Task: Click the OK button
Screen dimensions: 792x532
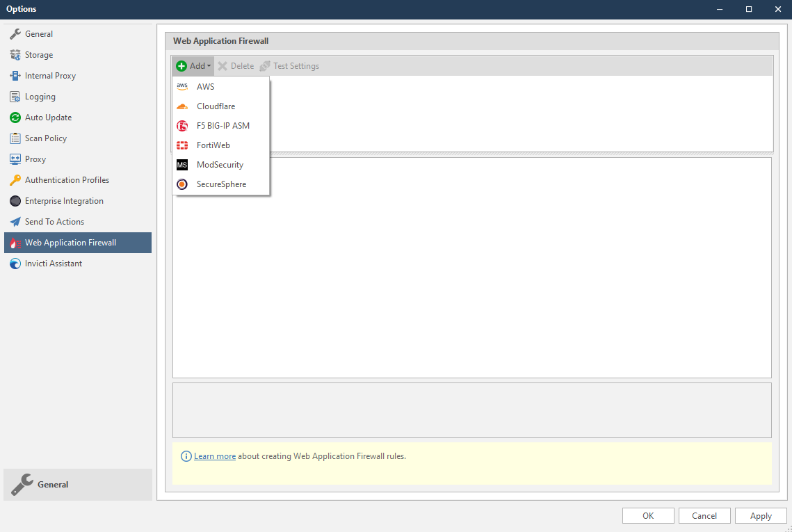Action: [648, 515]
